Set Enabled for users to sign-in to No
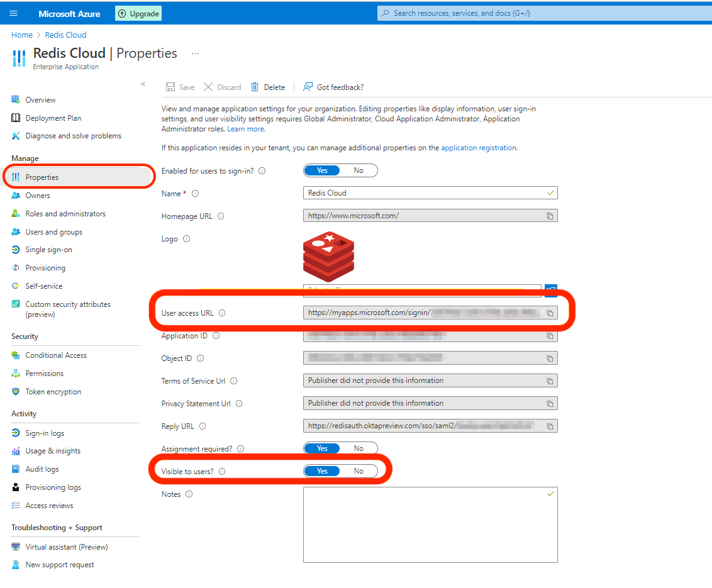This screenshot has height=588, width=712. tap(359, 170)
